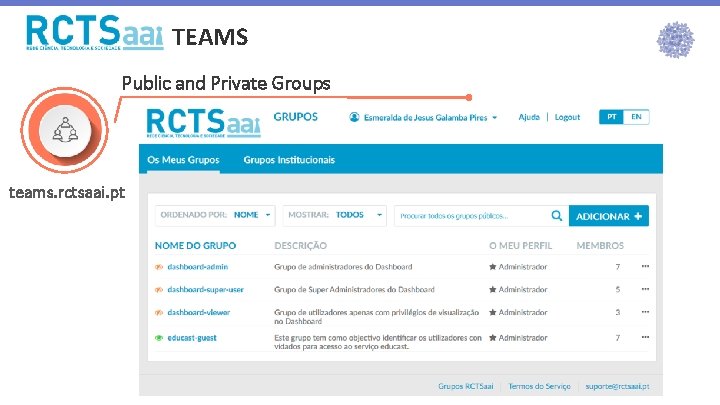Sort by the Nome do Grupo column header
Viewport: 720px width, 405px height.
[x=195, y=246]
